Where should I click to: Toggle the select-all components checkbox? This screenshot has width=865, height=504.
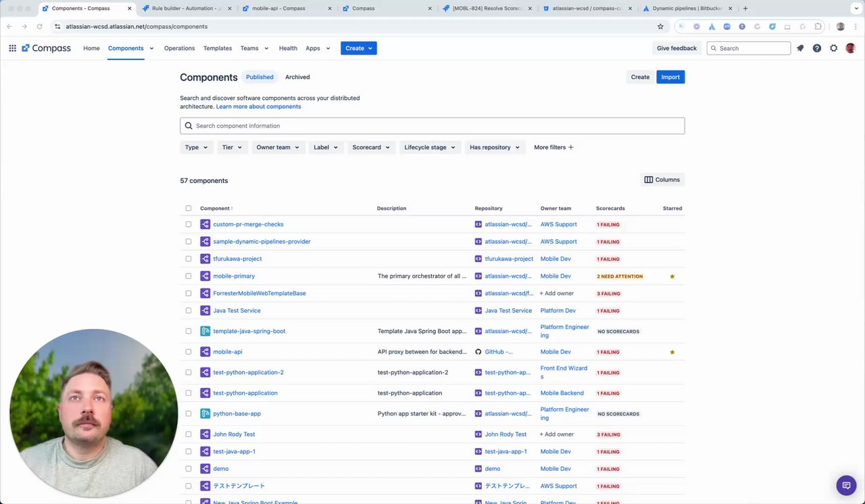click(x=189, y=208)
